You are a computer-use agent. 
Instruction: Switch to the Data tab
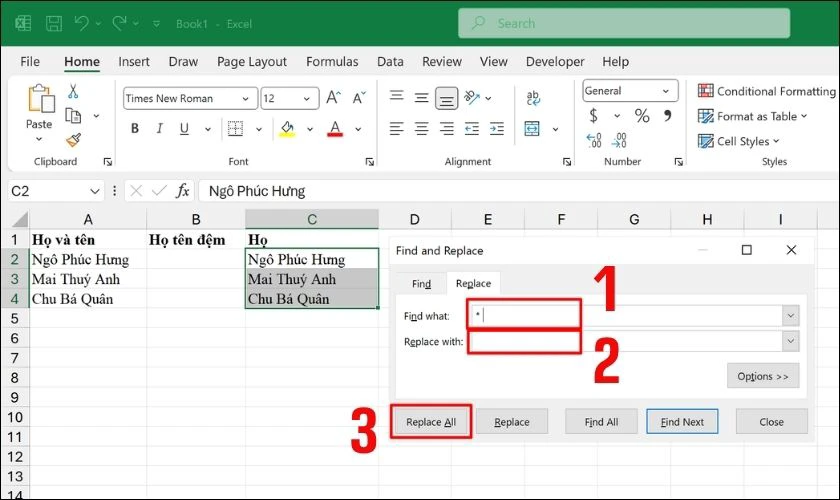click(391, 62)
